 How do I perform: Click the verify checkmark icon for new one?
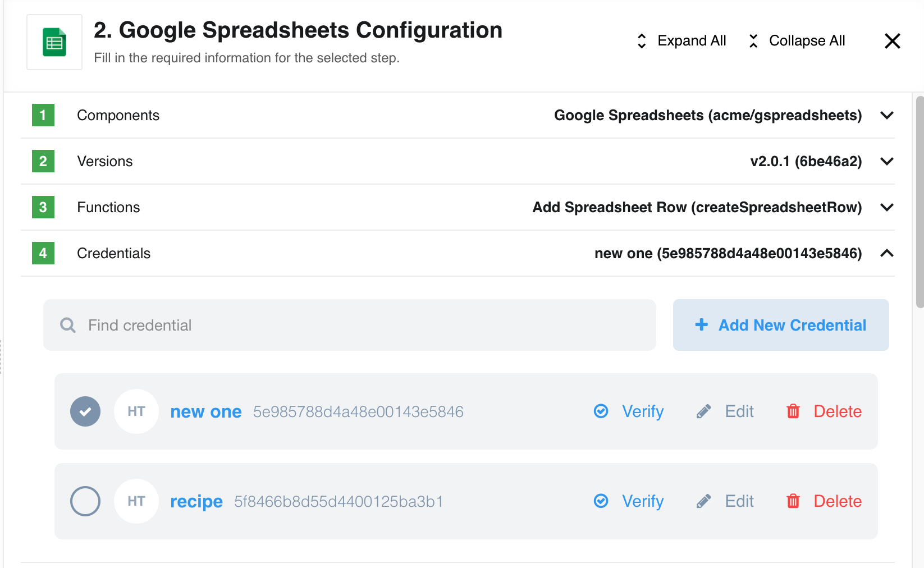601,411
